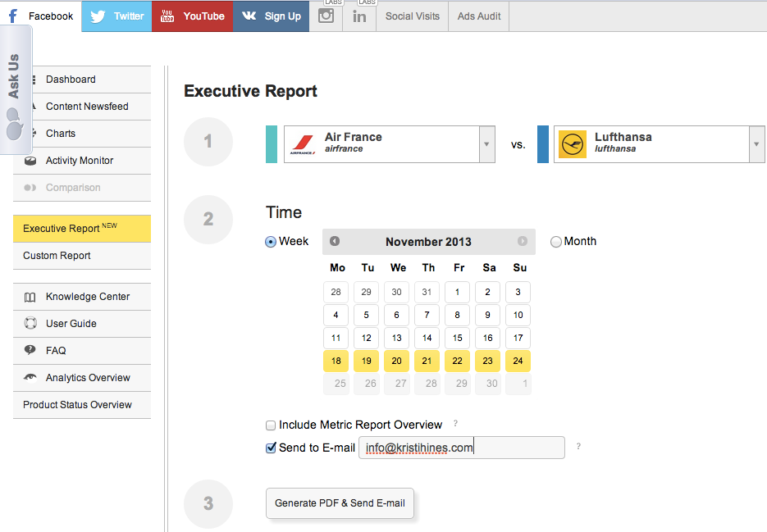Image resolution: width=767 pixels, height=532 pixels.
Task: Uncheck Send to E-mail checkbox
Action: pos(271,448)
